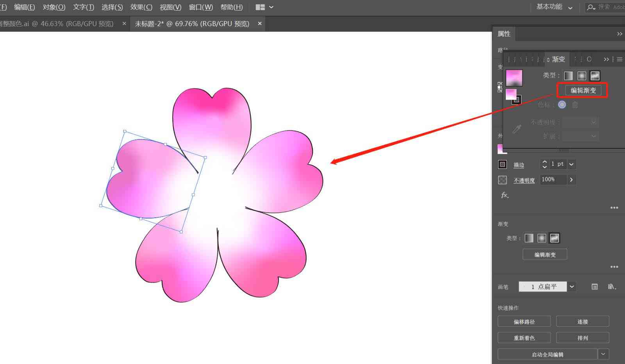Click 编辑渐变 button in floating Gradient panel
This screenshot has height=364, width=625.
(583, 91)
